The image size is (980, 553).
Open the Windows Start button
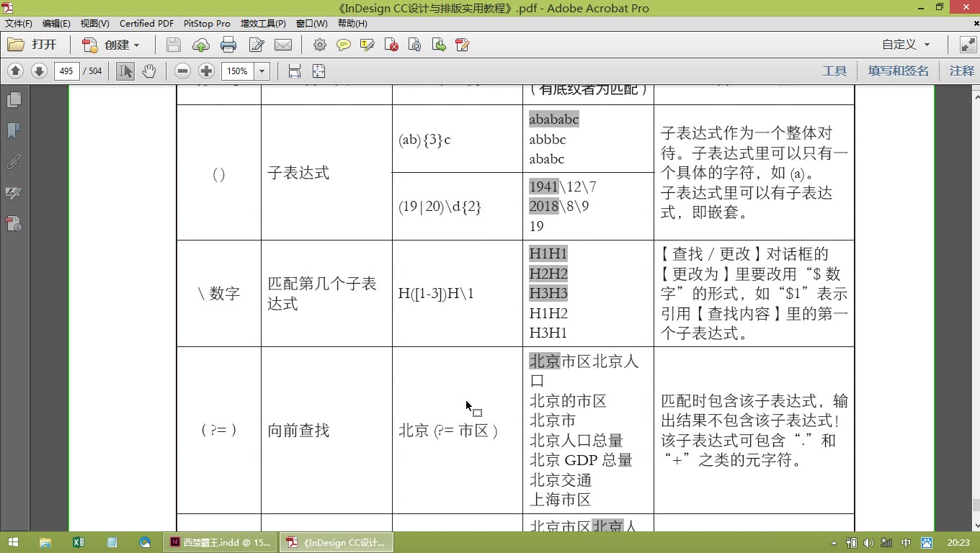click(x=12, y=542)
